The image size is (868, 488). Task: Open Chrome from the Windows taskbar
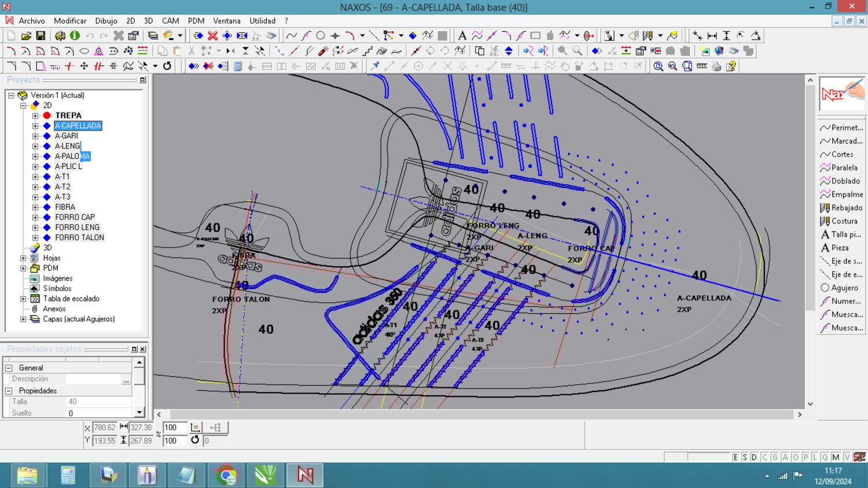(x=226, y=475)
